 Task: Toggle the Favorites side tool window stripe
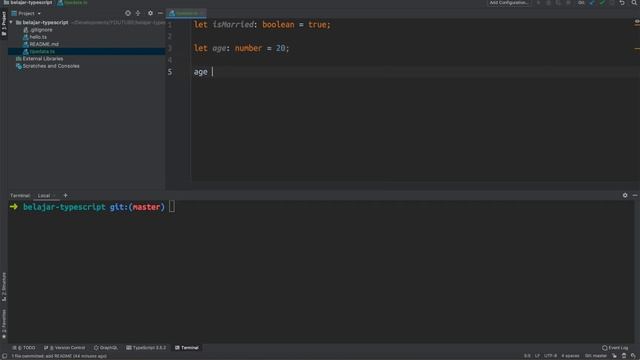point(4,324)
